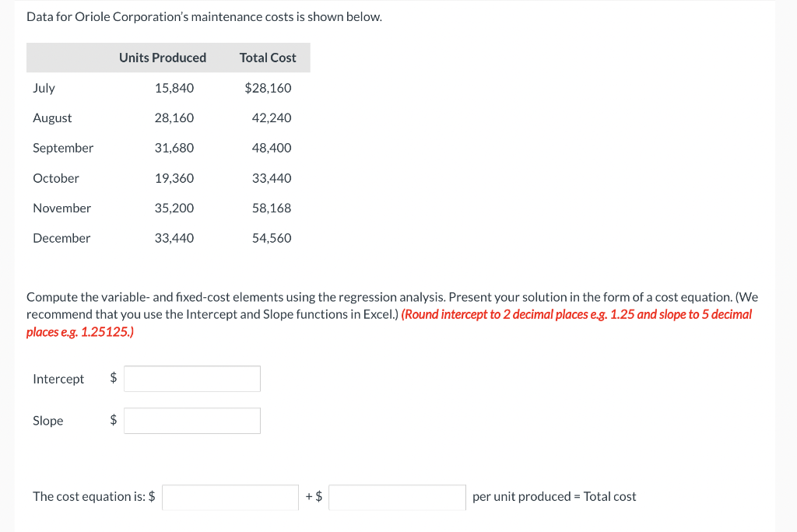The width and height of the screenshot is (797, 532).
Task: Click the dollar sign beside Slope
Action: tap(112, 421)
